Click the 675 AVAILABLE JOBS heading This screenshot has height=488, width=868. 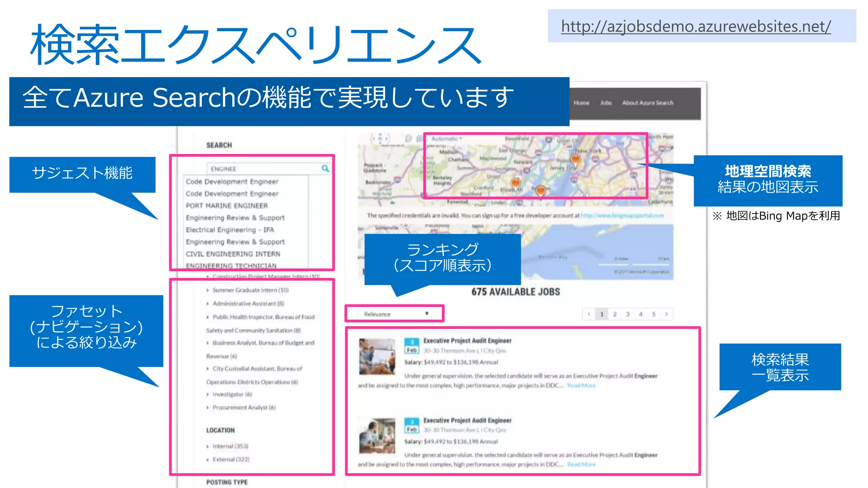click(515, 292)
